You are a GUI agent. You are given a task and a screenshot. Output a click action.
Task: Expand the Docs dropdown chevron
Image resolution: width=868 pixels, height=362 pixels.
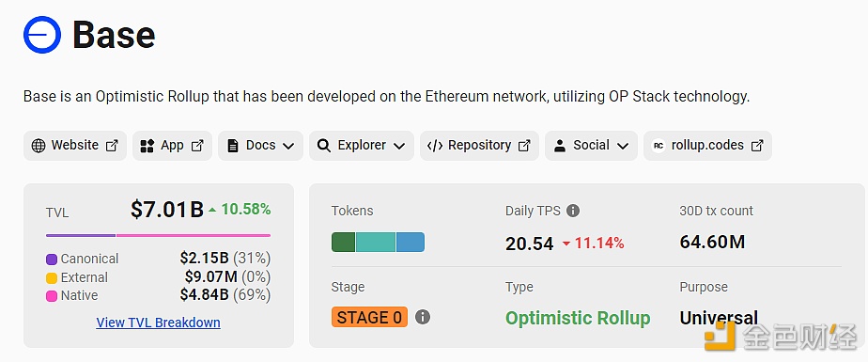tap(288, 147)
